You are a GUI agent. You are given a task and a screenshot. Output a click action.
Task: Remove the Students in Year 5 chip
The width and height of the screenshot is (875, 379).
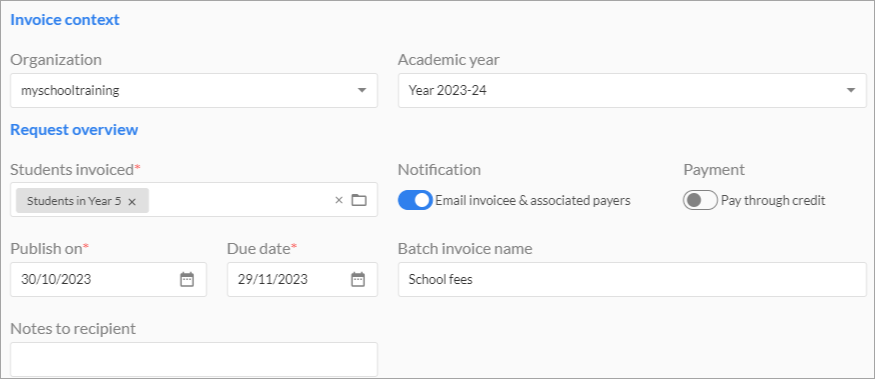tap(132, 202)
